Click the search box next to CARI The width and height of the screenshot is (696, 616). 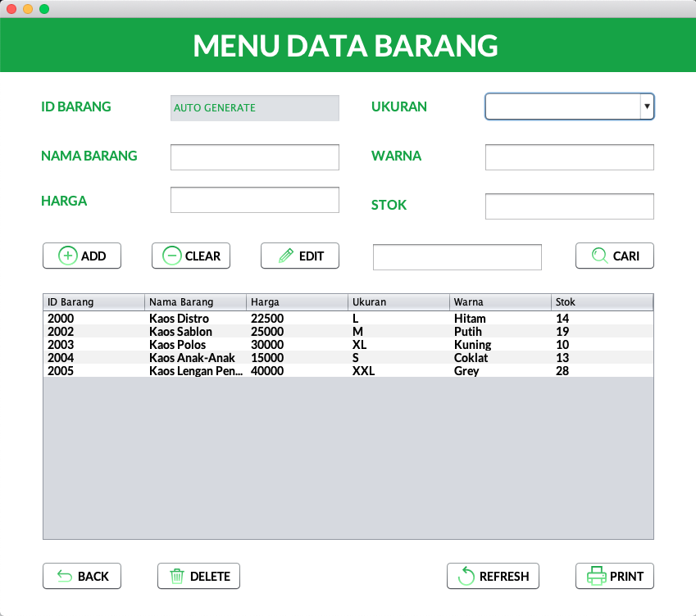pyautogui.click(x=457, y=256)
